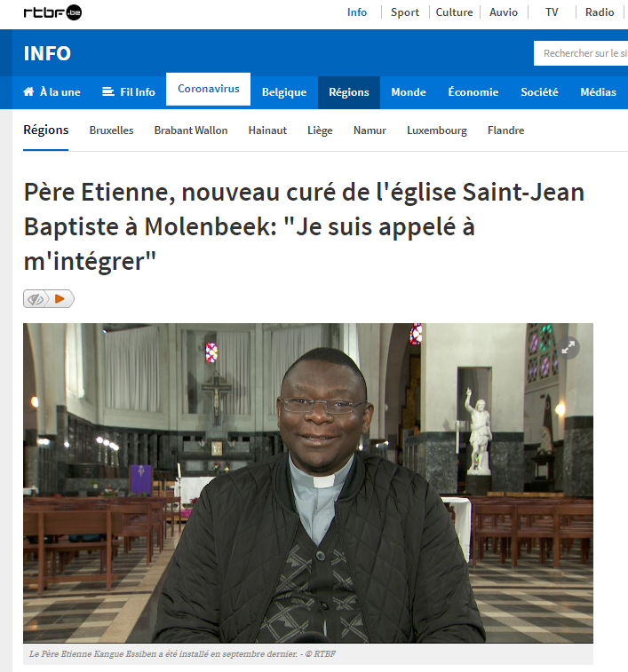The height and width of the screenshot is (672, 628).
Task: Toggle the accessibility eye icon
Action: coord(36,298)
